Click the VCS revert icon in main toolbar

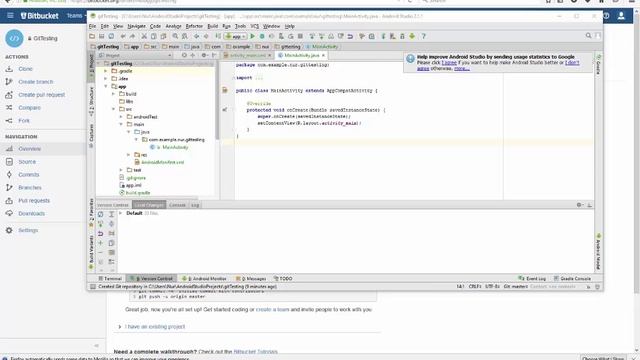pos(350,36)
